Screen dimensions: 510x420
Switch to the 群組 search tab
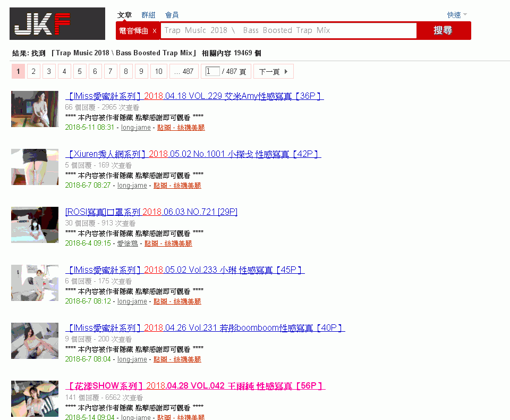[149, 15]
